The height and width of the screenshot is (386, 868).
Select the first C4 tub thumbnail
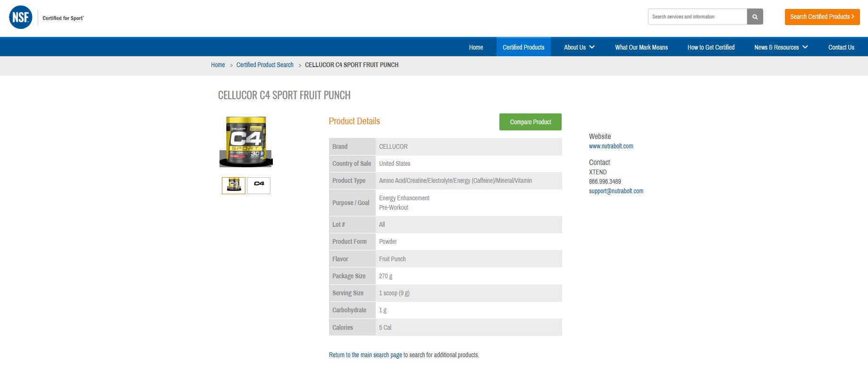pos(234,185)
